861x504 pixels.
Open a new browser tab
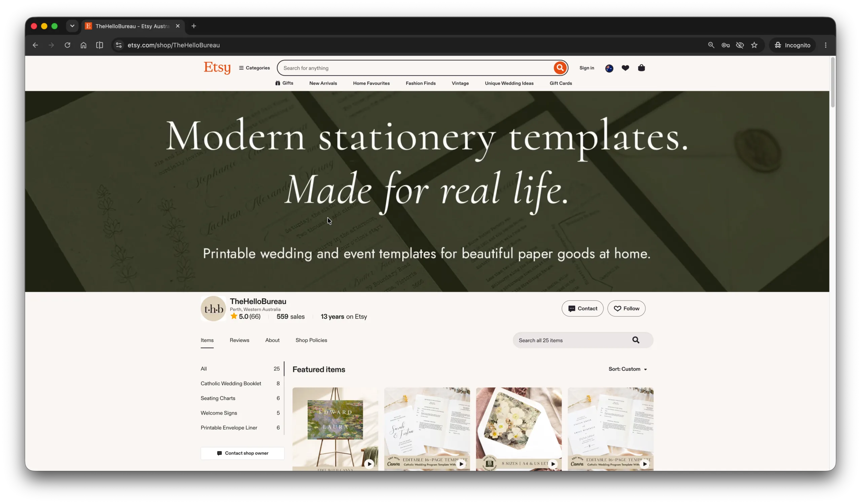(194, 26)
